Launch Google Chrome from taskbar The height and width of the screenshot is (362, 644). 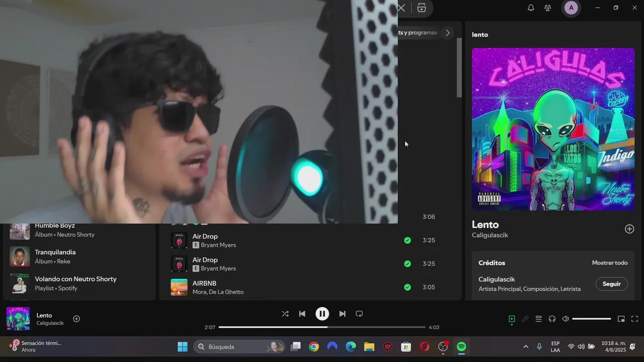pos(314,346)
